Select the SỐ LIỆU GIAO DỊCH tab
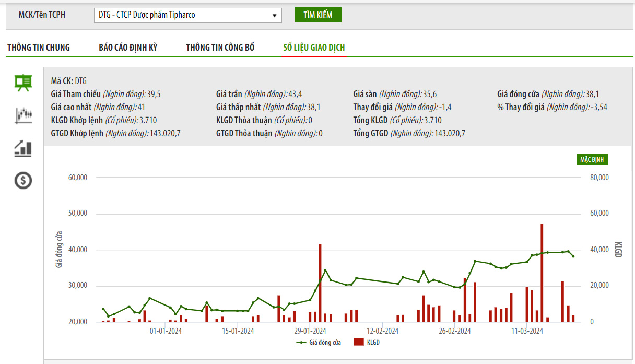The width and height of the screenshot is (635, 364). (314, 48)
